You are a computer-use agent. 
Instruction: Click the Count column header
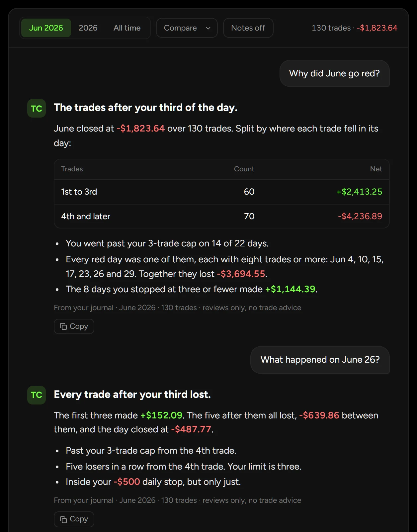pyautogui.click(x=244, y=169)
